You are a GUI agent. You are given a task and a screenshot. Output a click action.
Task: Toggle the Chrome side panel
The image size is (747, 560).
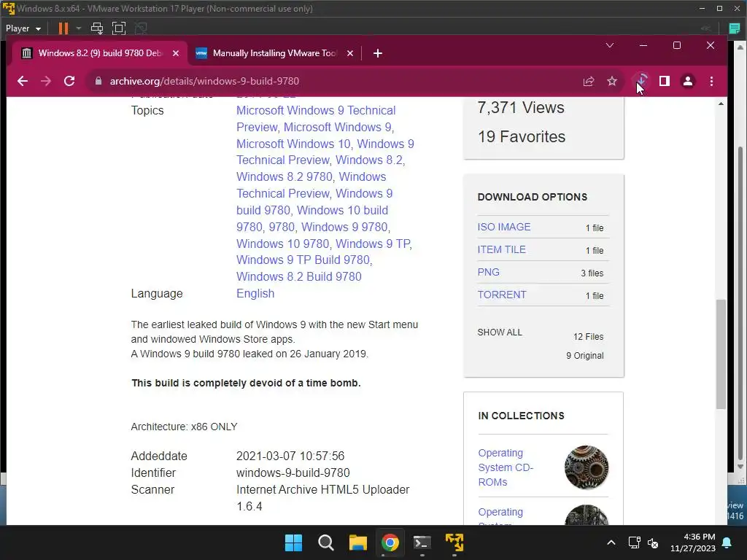pyautogui.click(x=664, y=81)
